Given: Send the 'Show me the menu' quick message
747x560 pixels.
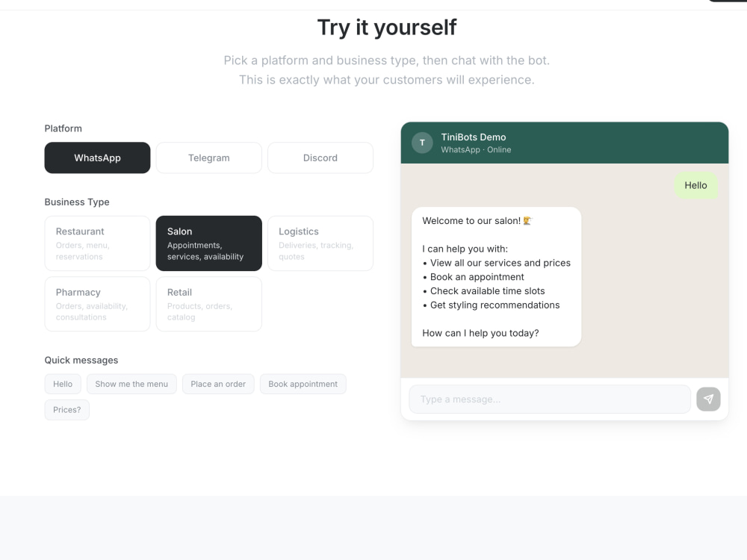Looking at the screenshot, I should (x=131, y=384).
